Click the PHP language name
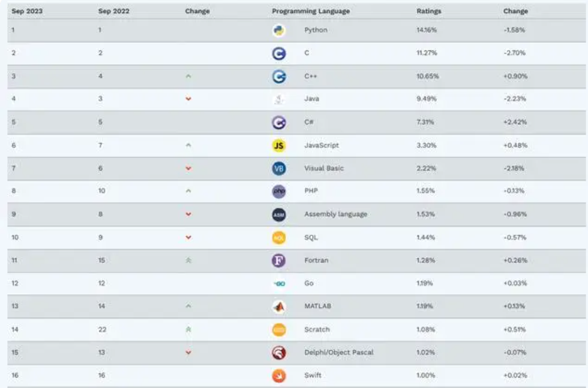 point(311,191)
